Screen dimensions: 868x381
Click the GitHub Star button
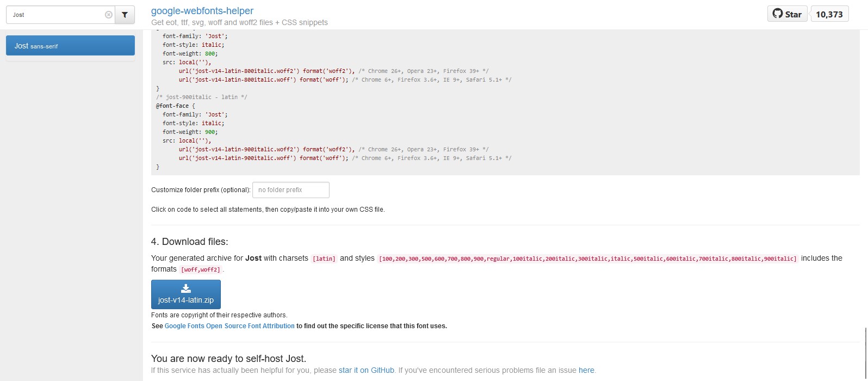click(787, 14)
